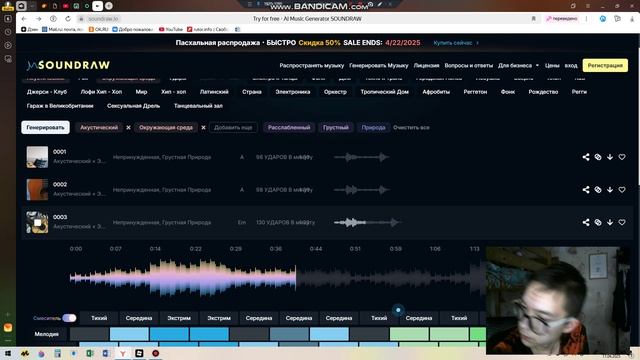Download track 0001

pos(610,157)
